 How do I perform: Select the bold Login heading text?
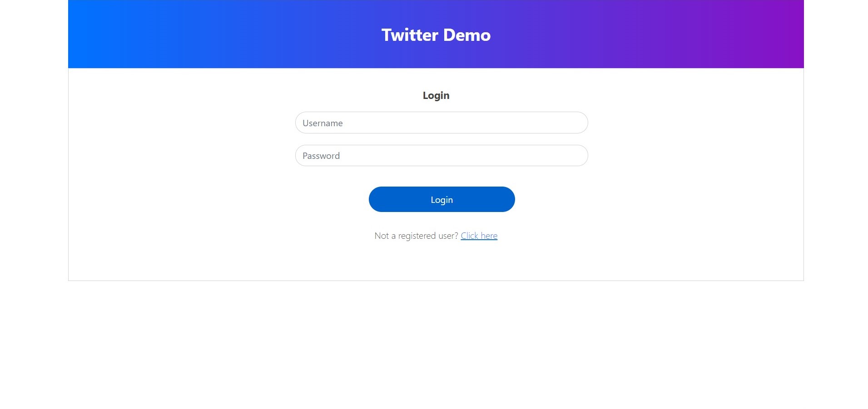[436, 95]
